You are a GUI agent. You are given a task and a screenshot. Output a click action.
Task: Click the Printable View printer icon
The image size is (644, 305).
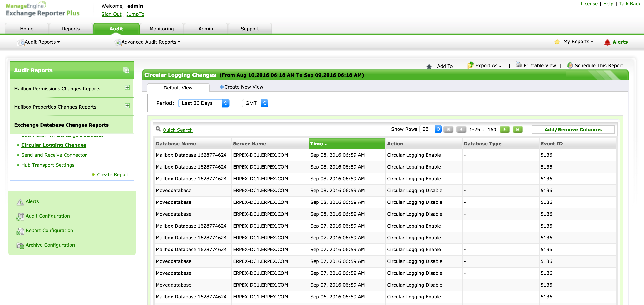[x=519, y=65]
